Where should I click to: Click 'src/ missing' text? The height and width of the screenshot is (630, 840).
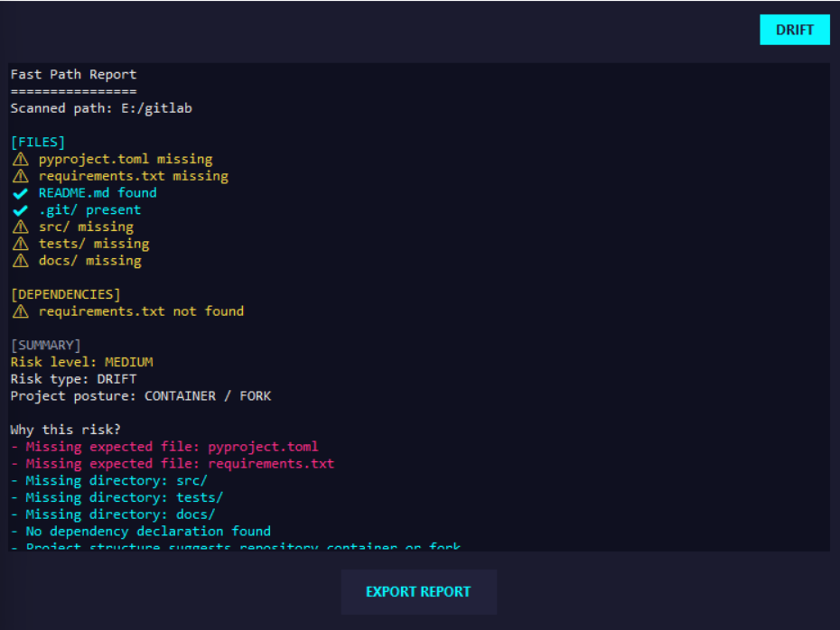coord(86,227)
